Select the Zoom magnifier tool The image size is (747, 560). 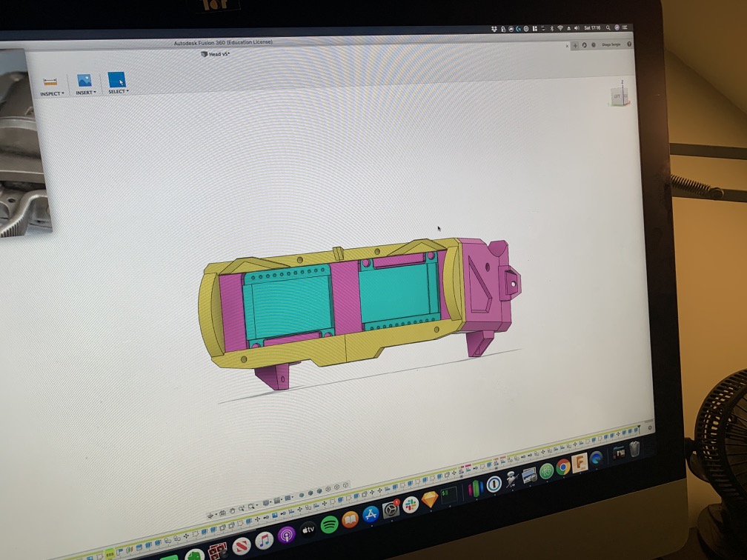pos(242,509)
